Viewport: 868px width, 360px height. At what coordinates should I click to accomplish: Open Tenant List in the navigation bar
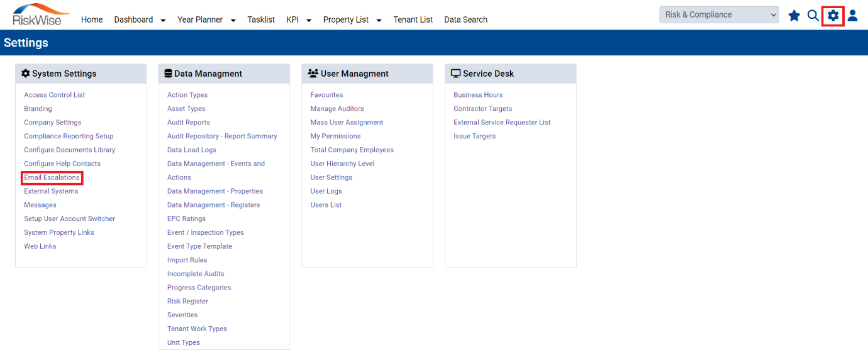[413, 20]
